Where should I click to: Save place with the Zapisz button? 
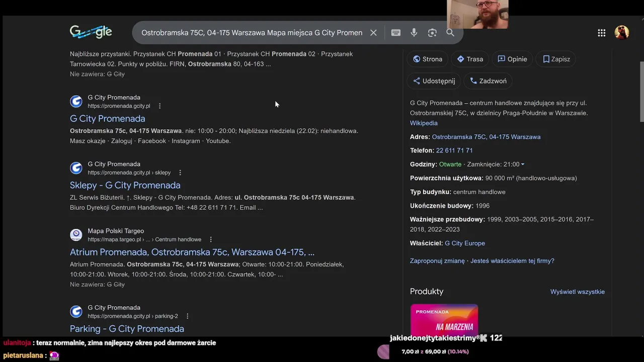556,59
